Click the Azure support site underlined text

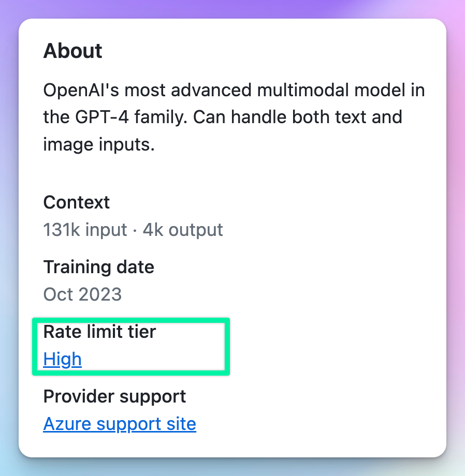[x=120, y=424]
